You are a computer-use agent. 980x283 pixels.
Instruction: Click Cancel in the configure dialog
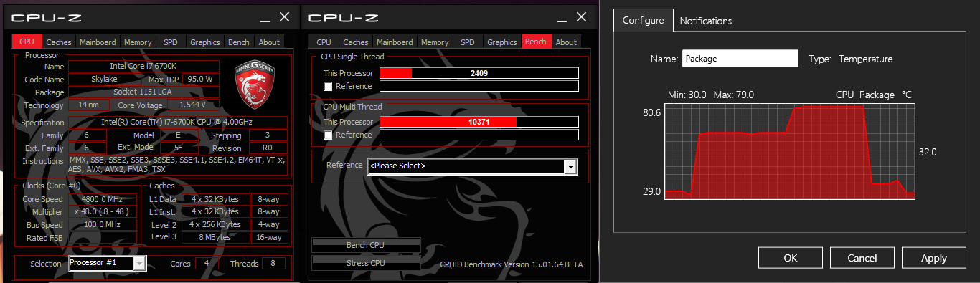pyautogui.click(x=862, y=258)
